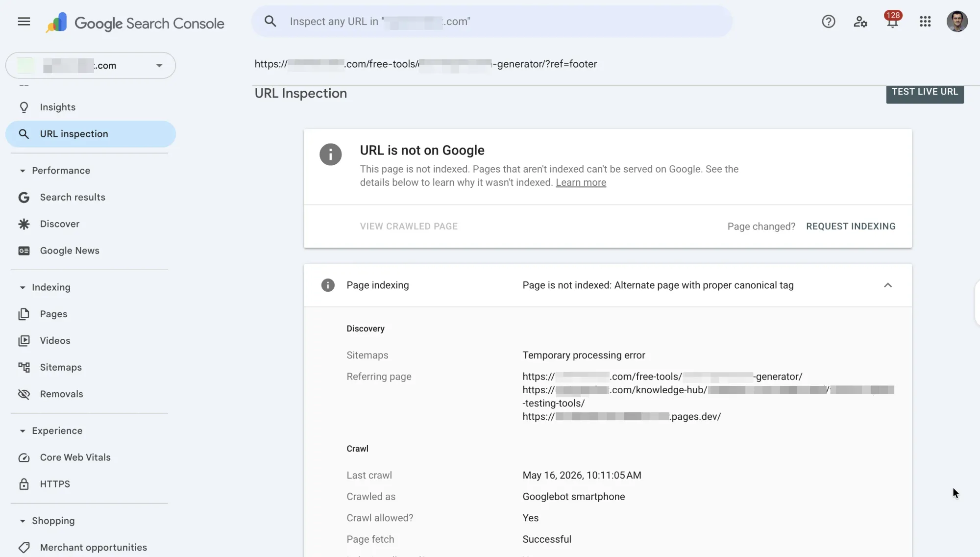
Task: Click the Merchant opportunities tag icon
Action: pos(24,548)
